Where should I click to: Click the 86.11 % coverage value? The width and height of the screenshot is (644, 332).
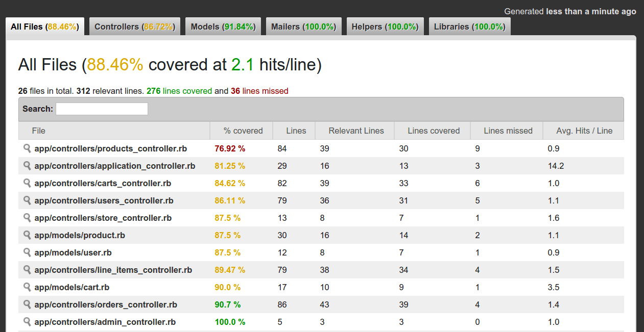click(x=230, y=200)
